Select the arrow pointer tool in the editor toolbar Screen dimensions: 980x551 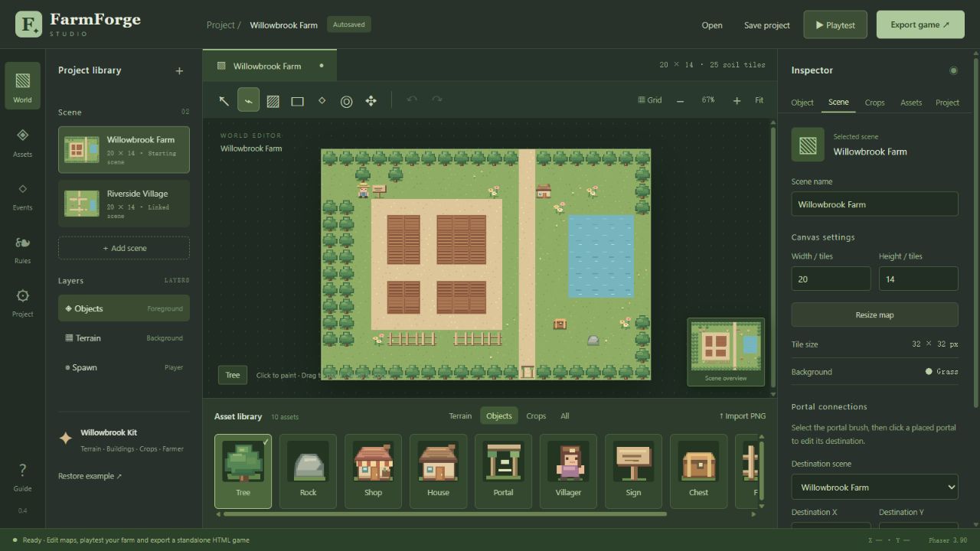pos(224,100)
